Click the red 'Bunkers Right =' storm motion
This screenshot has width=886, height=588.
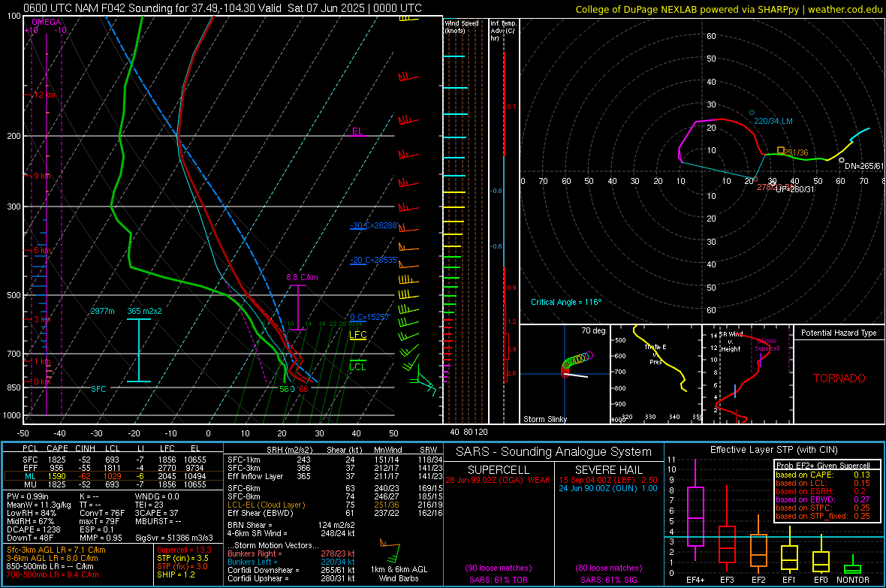click(291, 554)
